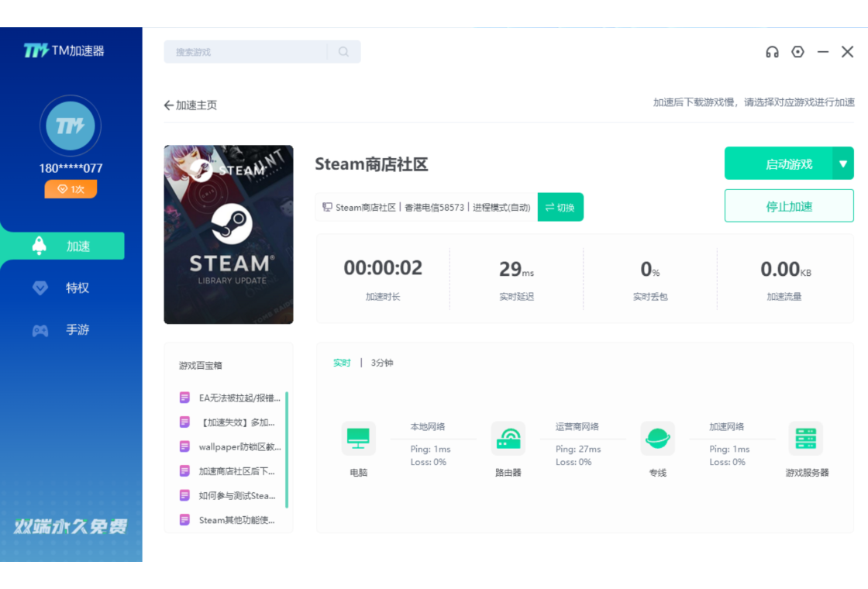This screenshot has height=589, width=868.
Task: Close the TM加速器 window
Action: tap(848, 52)
